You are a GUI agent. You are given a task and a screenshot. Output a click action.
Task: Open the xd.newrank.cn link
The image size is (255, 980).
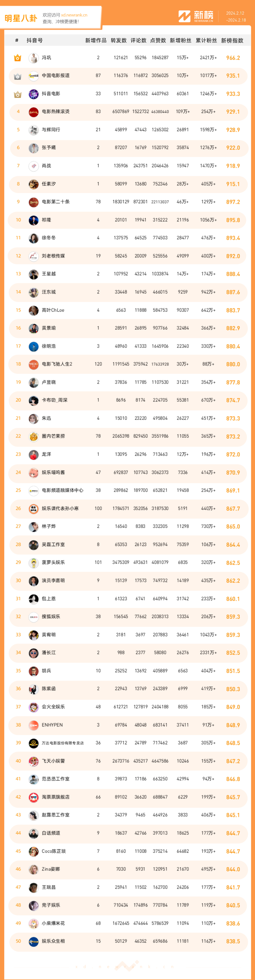tap(74, 15)
